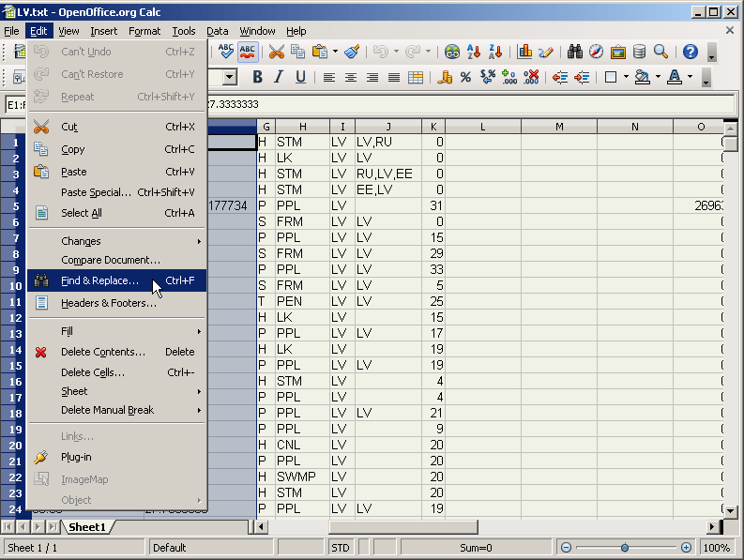
Task: Click the Background Color paint bucket
Action: tap(642, 77)
